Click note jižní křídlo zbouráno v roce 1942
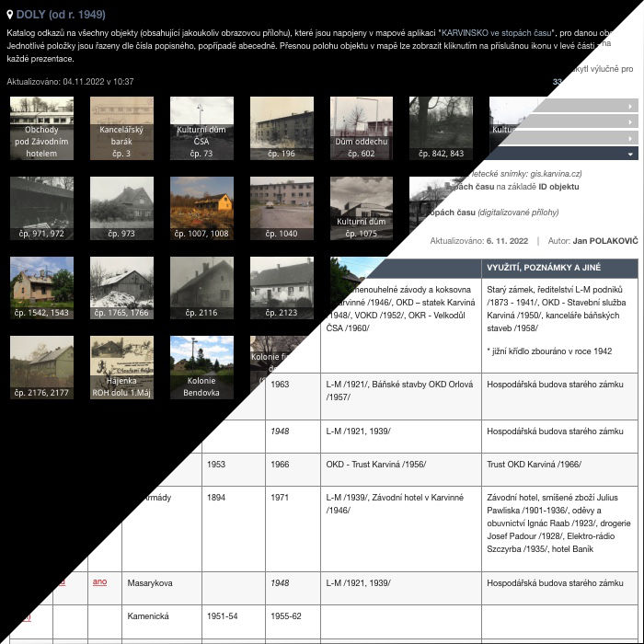Viewport: 644px width, 644px height. coord(549,351)
